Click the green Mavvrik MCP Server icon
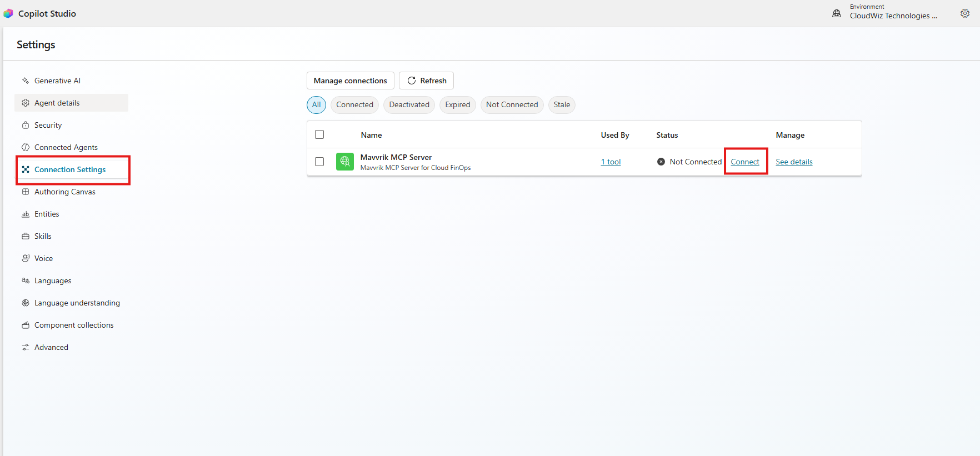This screenshot has height=456, width=980. click(345, 162)
